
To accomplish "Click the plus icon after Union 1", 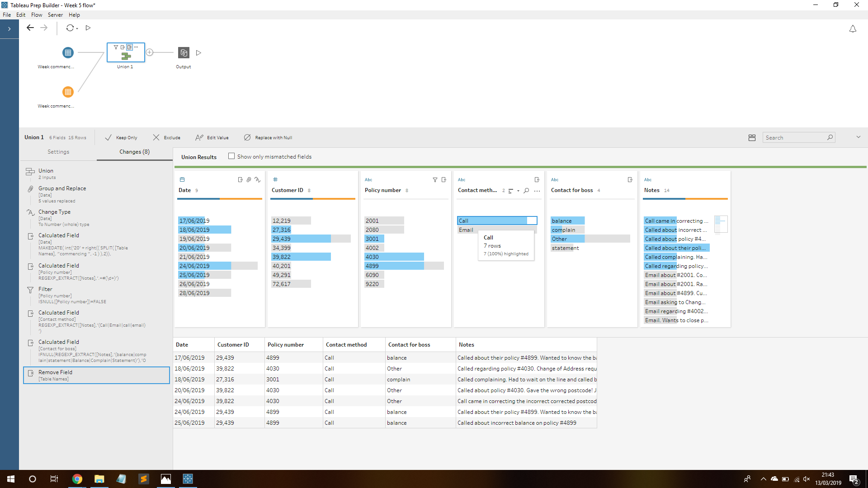I will 150,52.
